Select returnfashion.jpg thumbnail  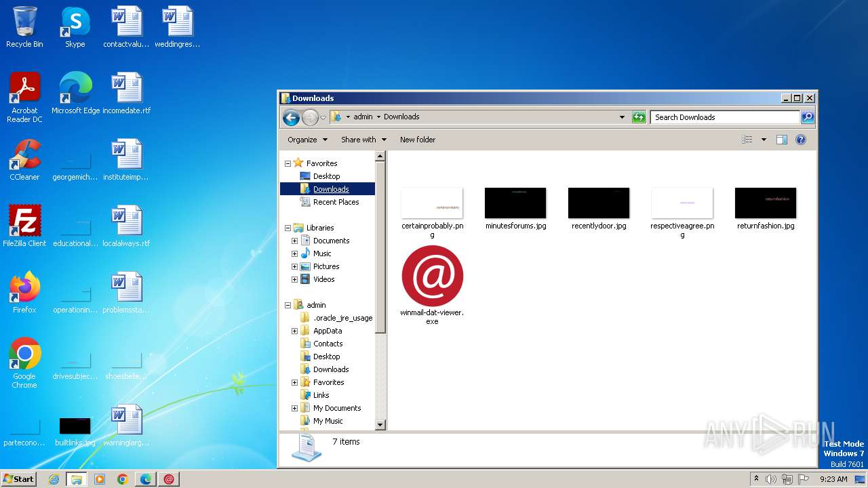pyautogui.click(x=766, y=209)
